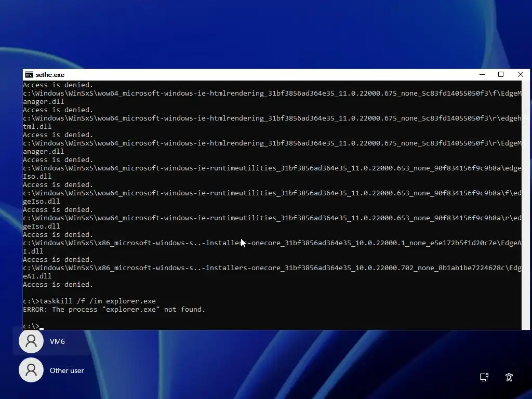532x399 pixels.
Task: Open the Accessibility icon on lock screen
Action: click(509, 377)
